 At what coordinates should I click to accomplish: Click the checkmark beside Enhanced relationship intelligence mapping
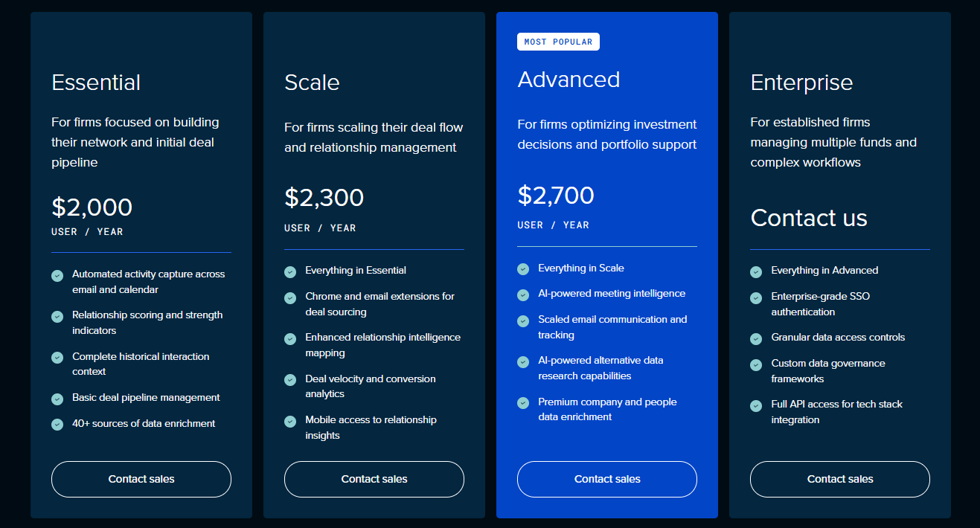pos(290,339)
